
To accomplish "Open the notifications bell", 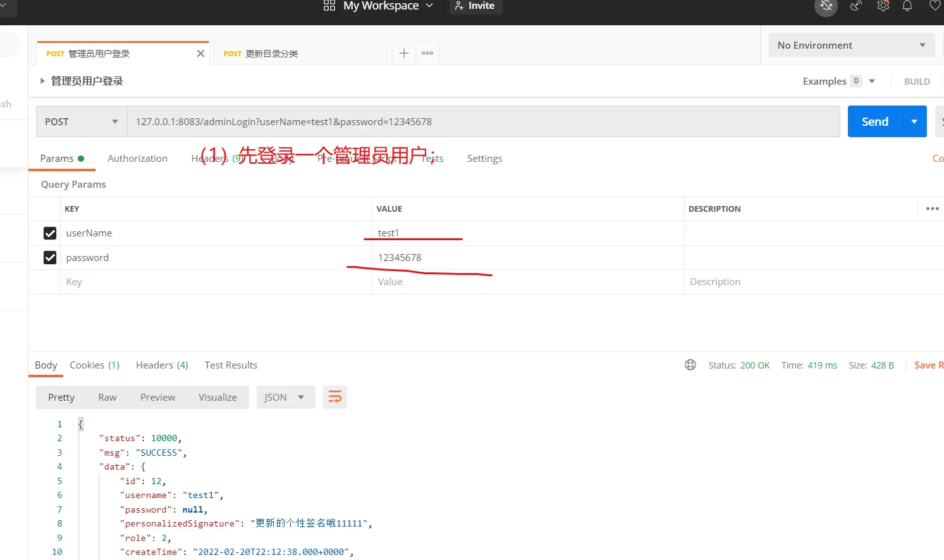I will [907, 6].
